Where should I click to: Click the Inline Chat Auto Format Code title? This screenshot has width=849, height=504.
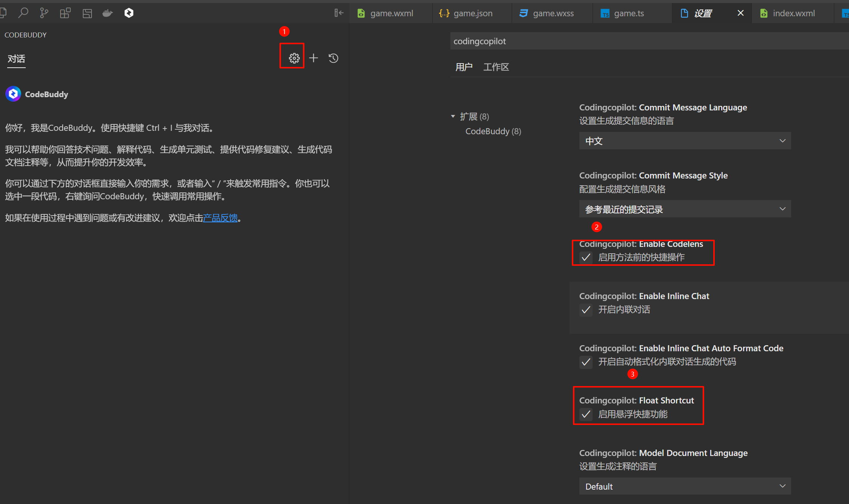point(681,348)
